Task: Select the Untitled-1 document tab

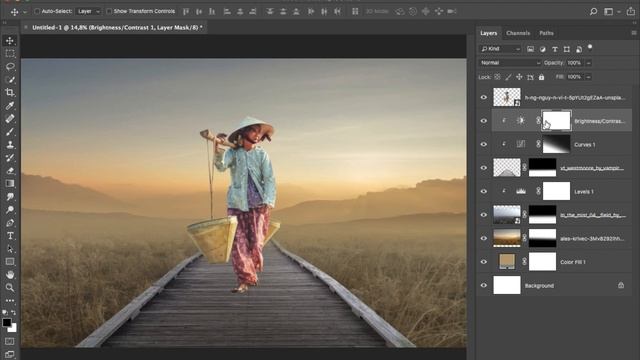Action: pos(117,27)
